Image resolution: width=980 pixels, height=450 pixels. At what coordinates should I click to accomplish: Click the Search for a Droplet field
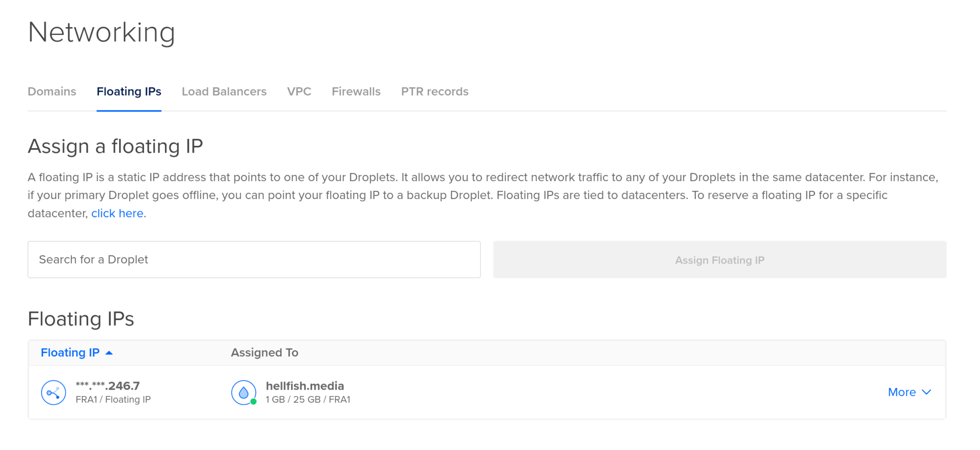pos(254,259)
